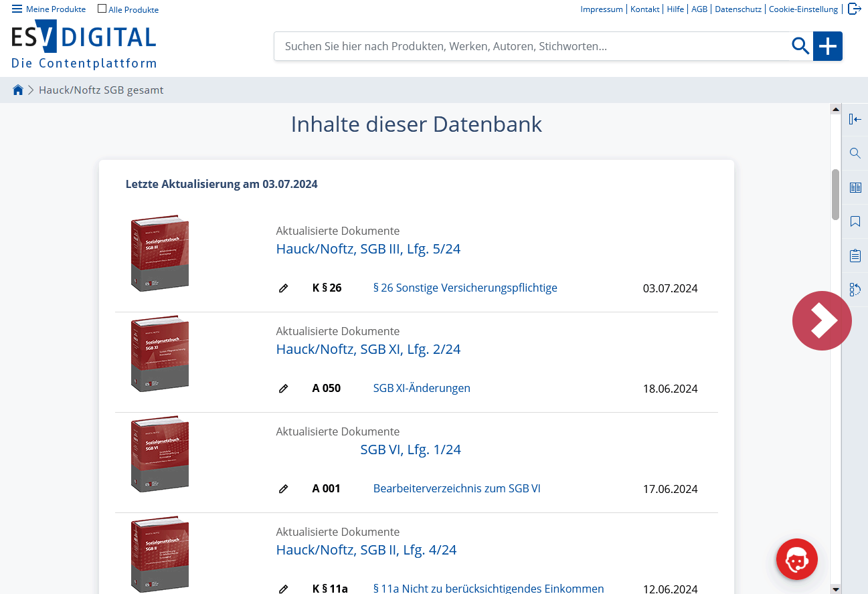The width and height of the screenshot is (868, 594).
Task: Go to home via breadcrumb house icon
Action: pos(18,90)
